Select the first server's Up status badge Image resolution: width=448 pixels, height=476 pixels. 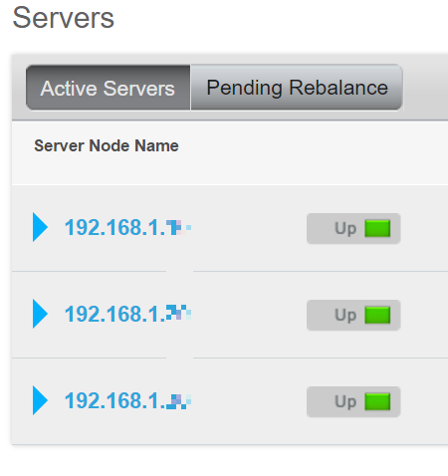click(x=353, y=228)
